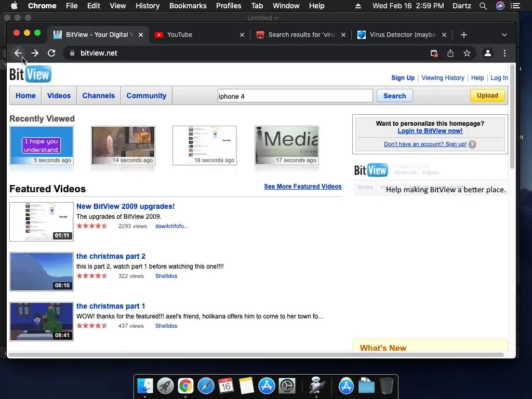The image size is (532, 399).
Task: Open the Chrome three-dot menu
Action: tap(504, 54)
